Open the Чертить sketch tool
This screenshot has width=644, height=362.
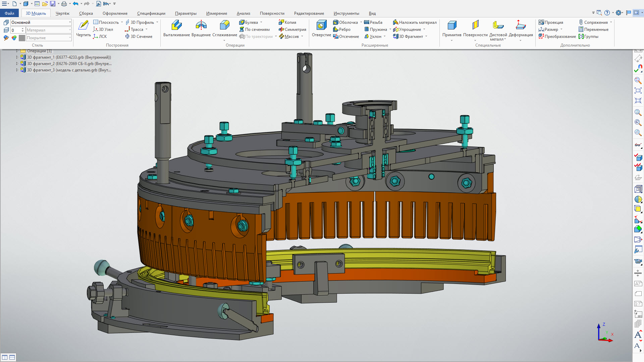click(83, 28)
